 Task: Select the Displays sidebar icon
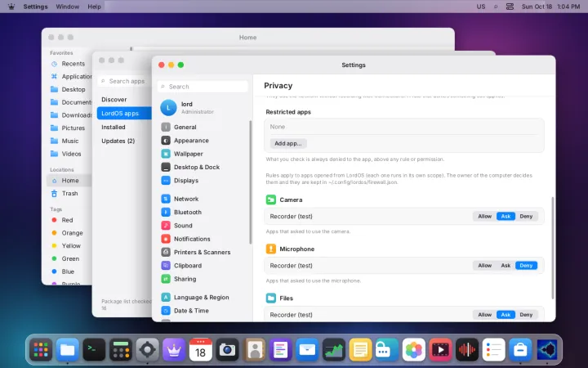[x=165, y=180]
